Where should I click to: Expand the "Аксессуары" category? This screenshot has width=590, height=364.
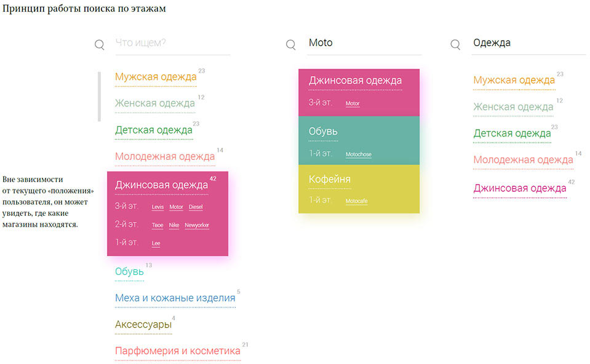coord(143,324)
